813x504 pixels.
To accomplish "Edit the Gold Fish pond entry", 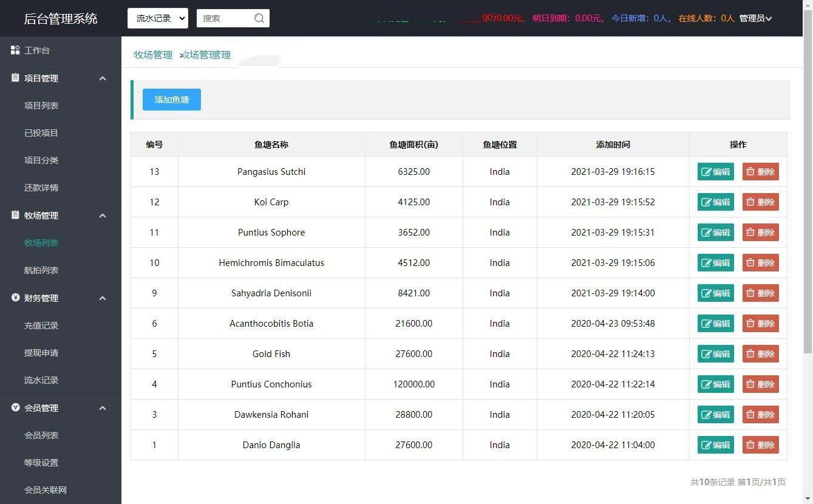I will coord(715,354).
